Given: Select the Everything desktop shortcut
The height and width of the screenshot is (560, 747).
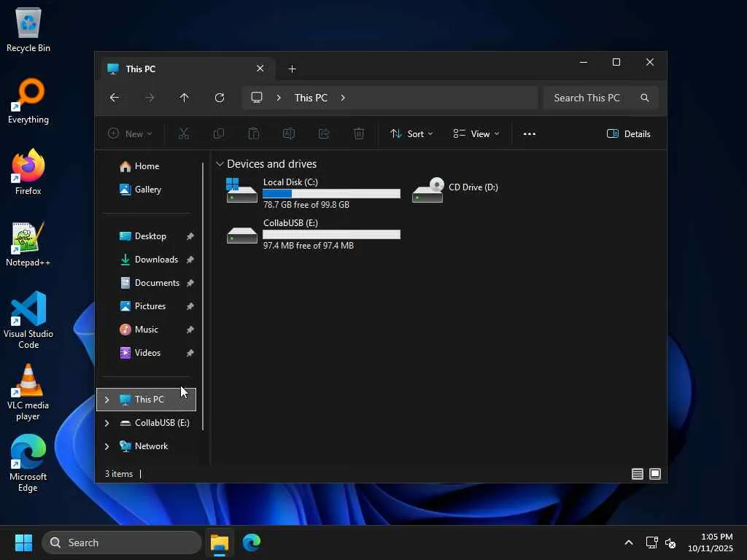Looking at the screenshot, I should (28, 101).
